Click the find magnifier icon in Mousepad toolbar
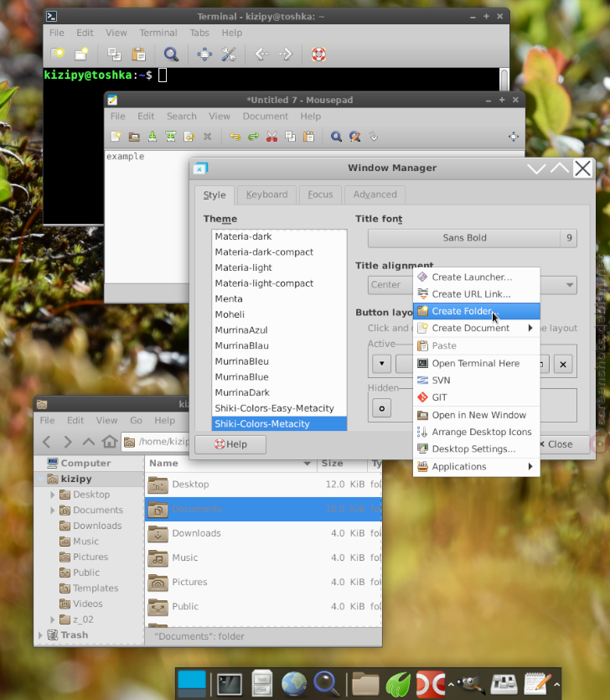The height and width of the screenshot is (700, 610). point(336,136)
